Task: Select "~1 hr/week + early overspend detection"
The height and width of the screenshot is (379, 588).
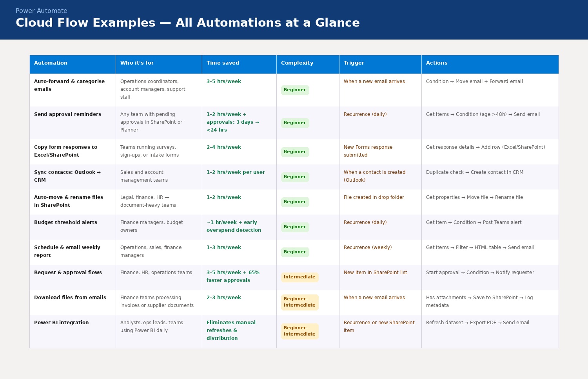Action: (234, 226)
